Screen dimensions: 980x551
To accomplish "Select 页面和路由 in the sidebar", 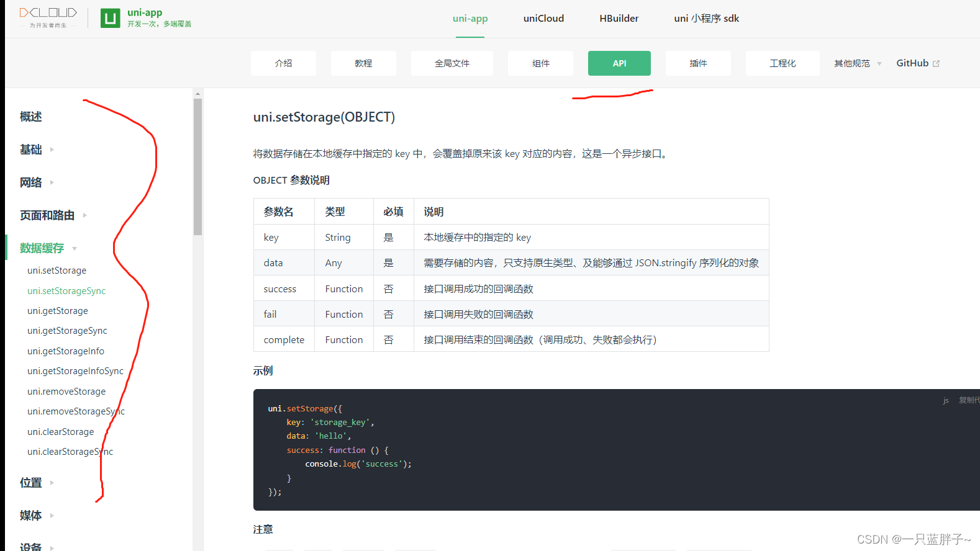I will [47, 215].
